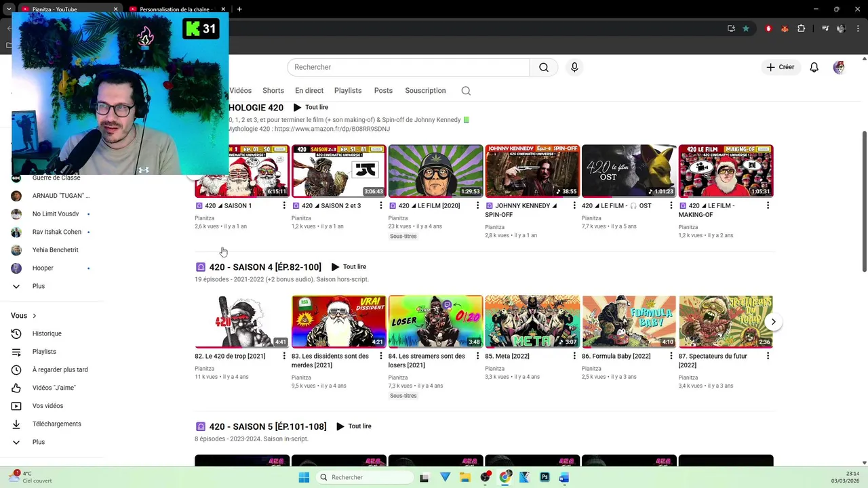
Task: Open the notifications bell
Action: (814, 67)
